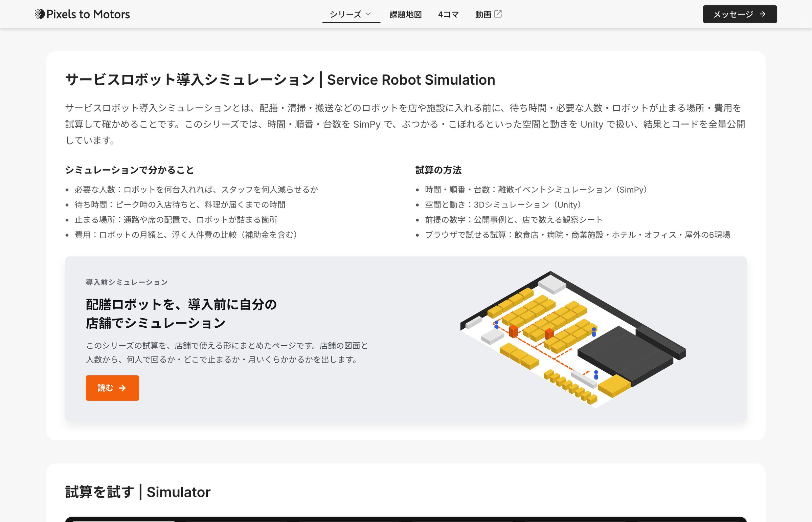Click the bullet starting 費用:ロボットの月額
Screen dimensions: 812x522
click(x=186, y=235)
